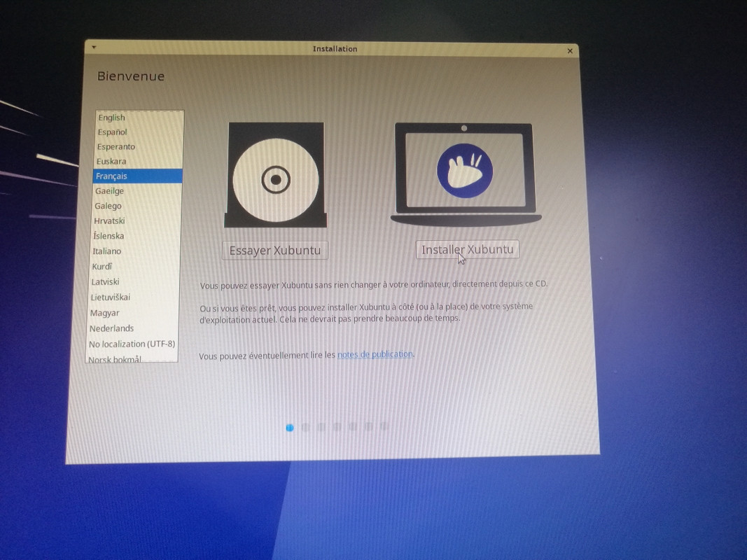Pick Hrvatski from the language list
The image size is (747, 560).
[x=136, y=221]
